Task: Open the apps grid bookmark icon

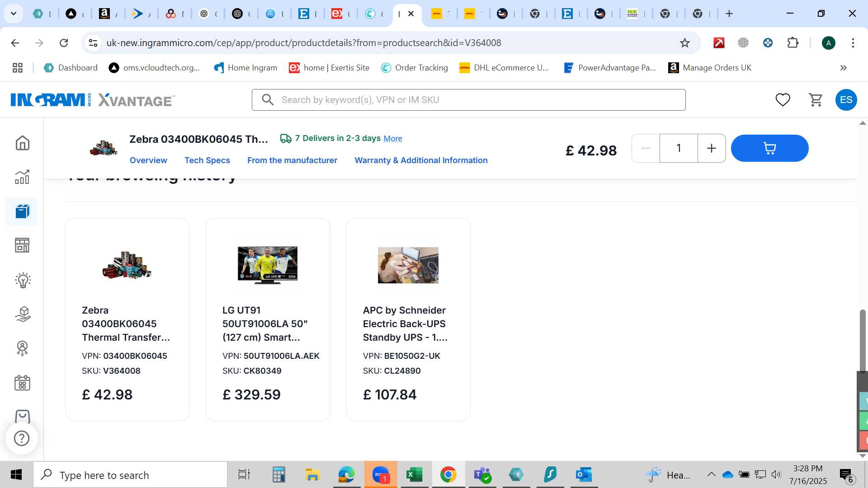Action: coord(18,68)
